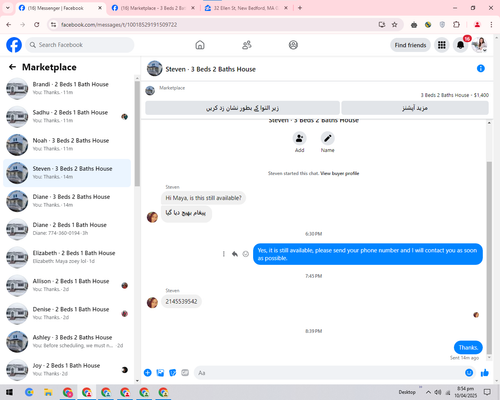
Task: Open more options for the blue message
Action: (x=224, y=254)
